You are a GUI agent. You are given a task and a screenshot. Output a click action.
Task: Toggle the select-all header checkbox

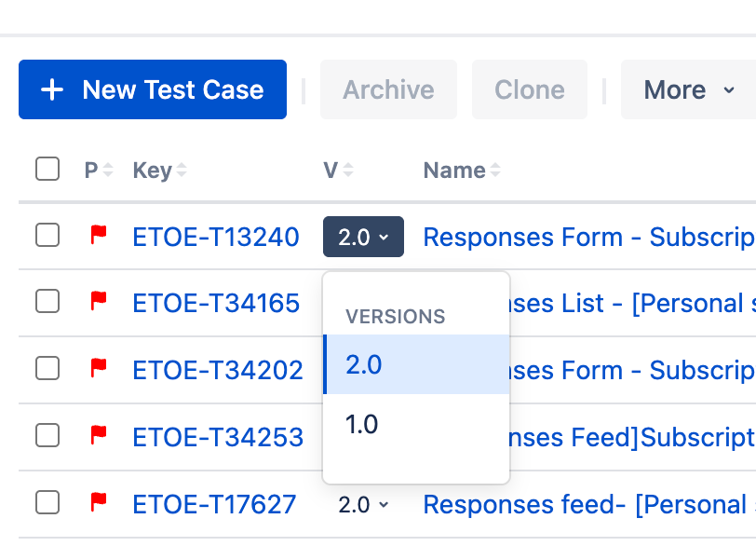[47, 169]
